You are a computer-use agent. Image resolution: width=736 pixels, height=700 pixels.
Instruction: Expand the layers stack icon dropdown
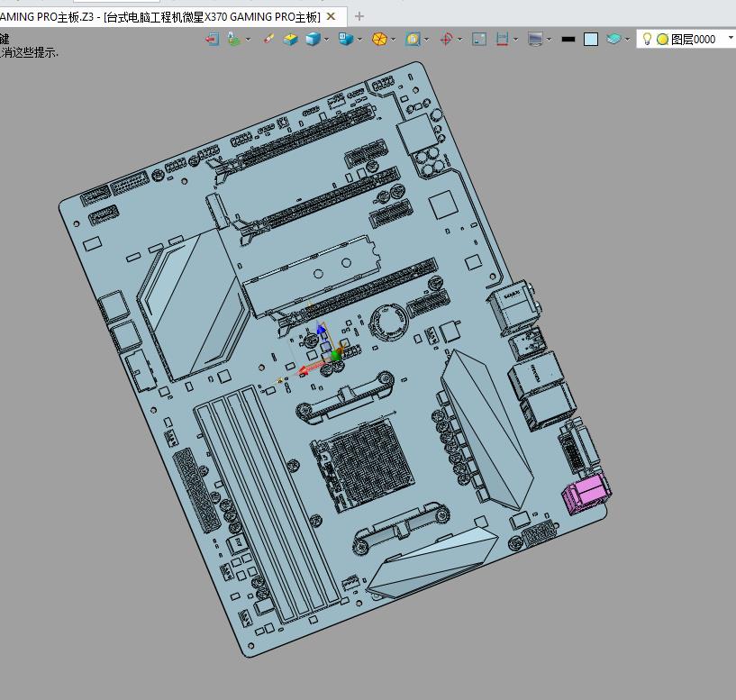[628, 40]
